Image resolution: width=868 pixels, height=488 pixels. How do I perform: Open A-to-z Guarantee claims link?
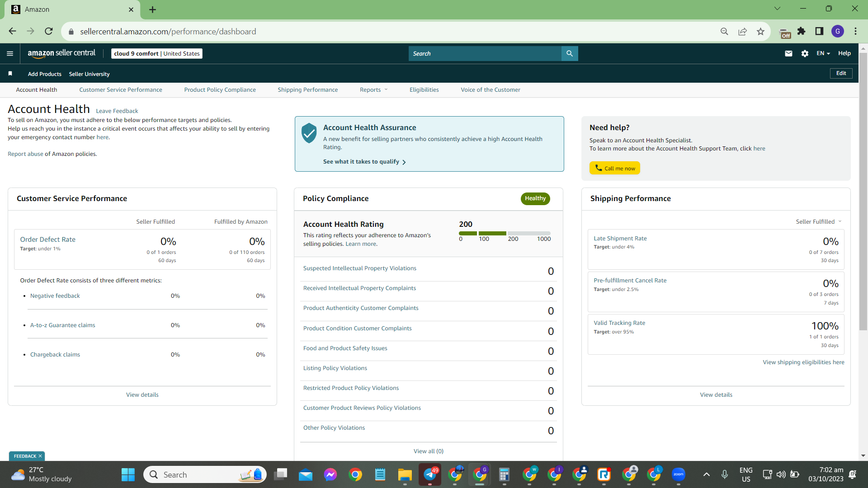pos(63,325)
